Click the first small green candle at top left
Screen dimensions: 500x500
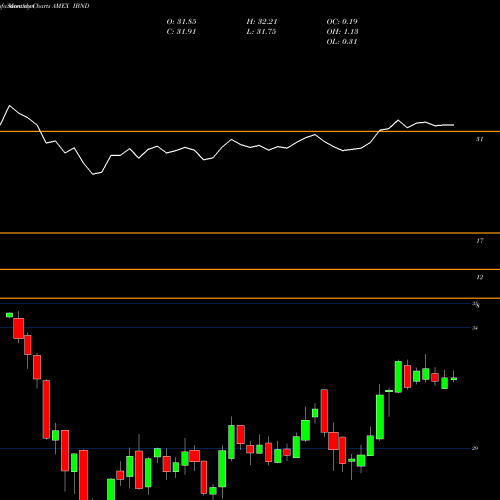(9, 315)
